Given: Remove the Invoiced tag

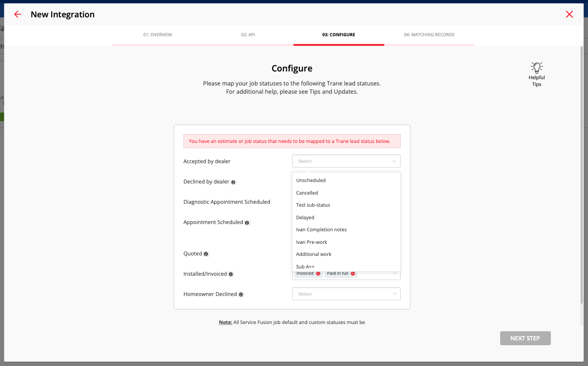Looking at the screenshot, I should coord(318,274).
